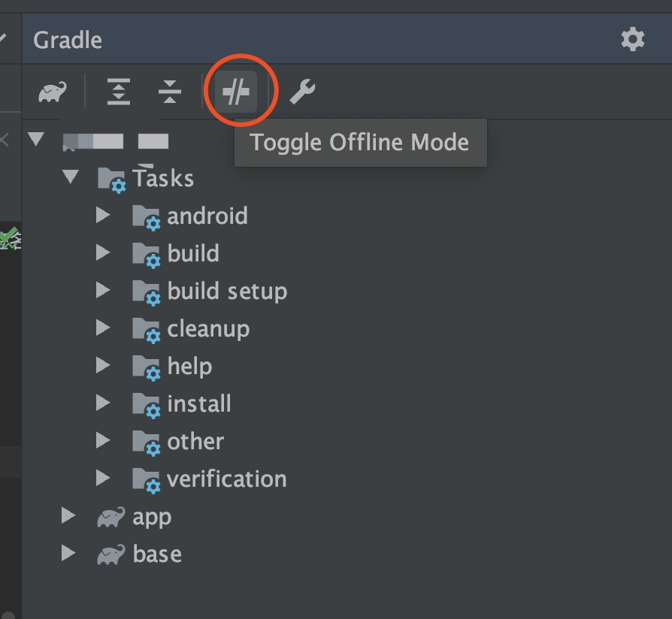Expand the install tasks folder
The image size is (672, 619).
click(x=103, y=403)
